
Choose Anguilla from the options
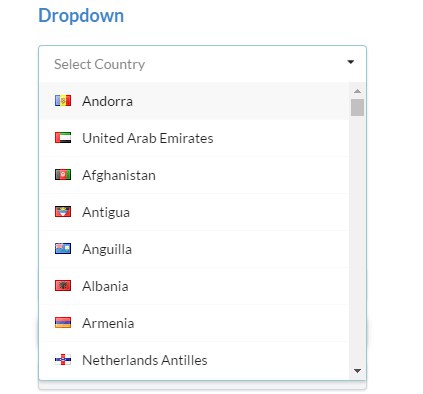(x=194, y=249)
